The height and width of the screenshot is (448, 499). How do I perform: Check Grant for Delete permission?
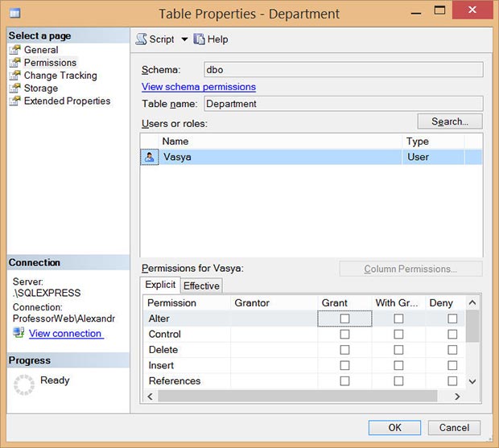pos(344,350)
